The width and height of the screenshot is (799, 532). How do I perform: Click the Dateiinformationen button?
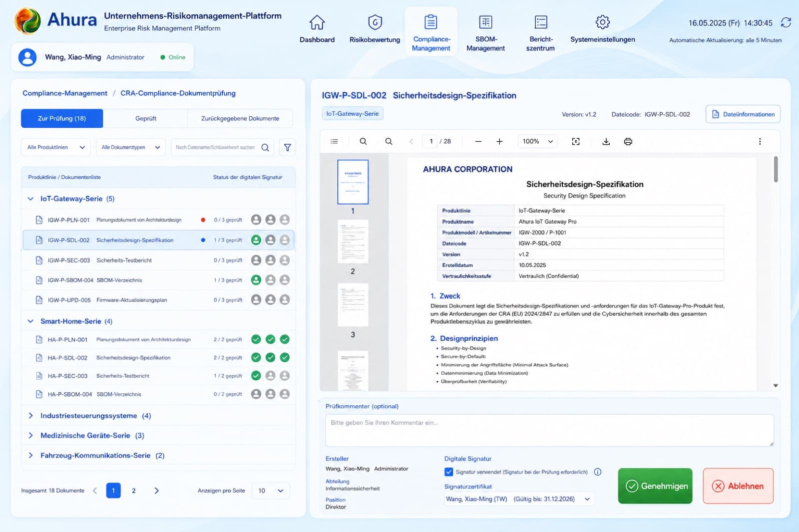(743, 114)
